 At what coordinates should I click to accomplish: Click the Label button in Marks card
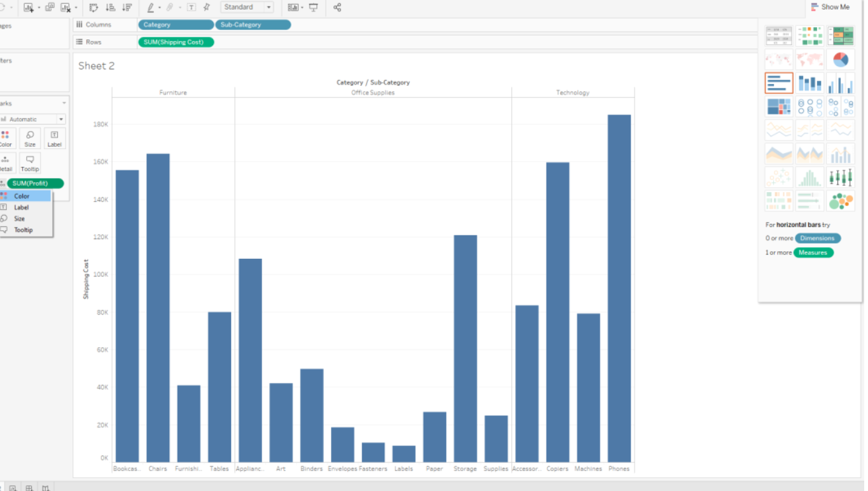[55, 138]
